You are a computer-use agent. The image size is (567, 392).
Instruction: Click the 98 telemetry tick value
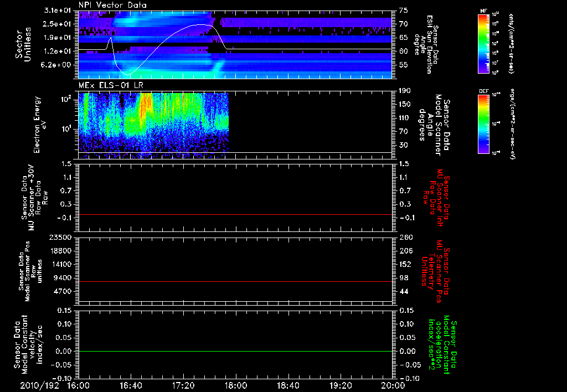[404, 278]
